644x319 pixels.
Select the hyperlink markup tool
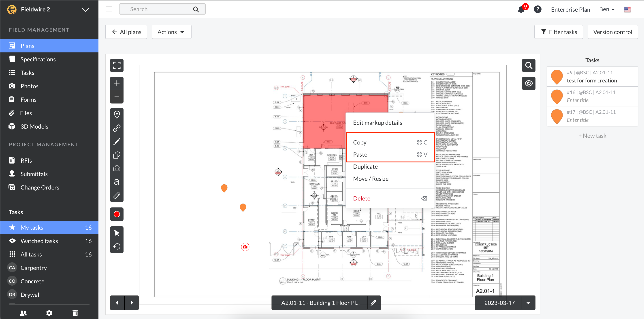[x=117, y=128]
